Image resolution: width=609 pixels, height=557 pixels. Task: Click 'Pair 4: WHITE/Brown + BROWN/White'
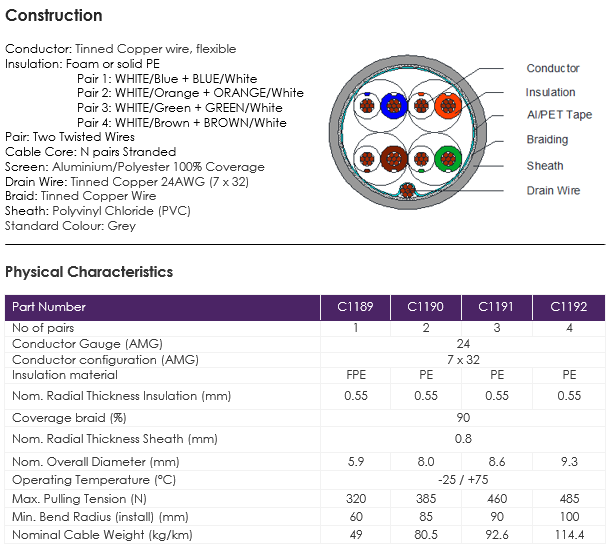(182, 123)
